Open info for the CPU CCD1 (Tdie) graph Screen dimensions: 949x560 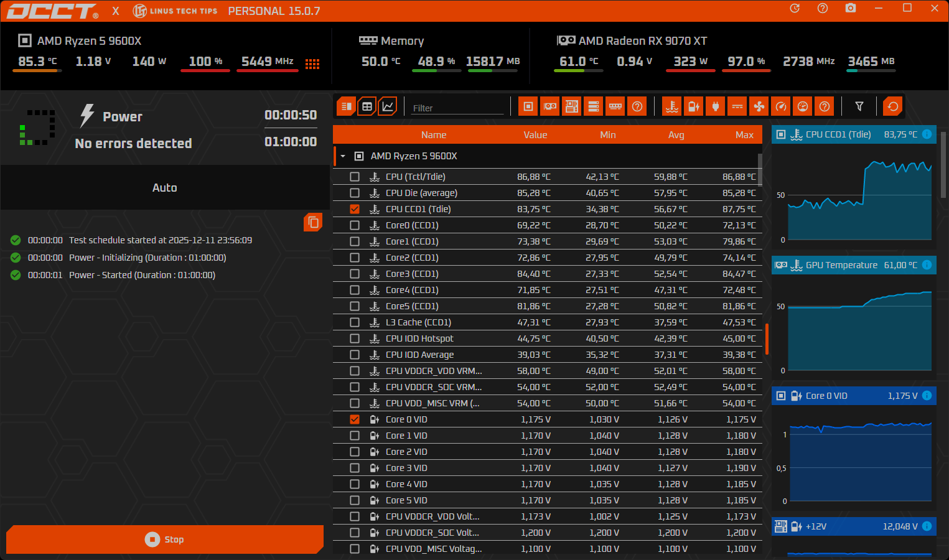(927, 134)
